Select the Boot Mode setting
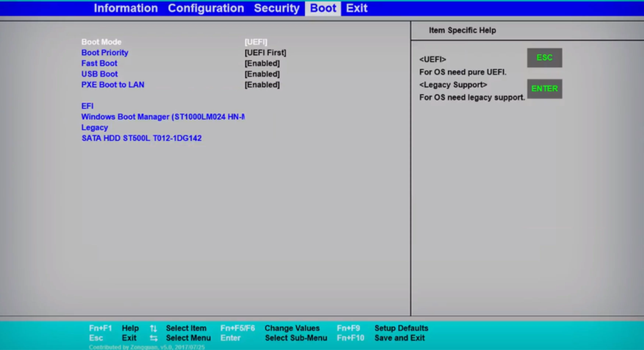Image resolution: width=644 pixels, height=350 pixels. [101, 42]
